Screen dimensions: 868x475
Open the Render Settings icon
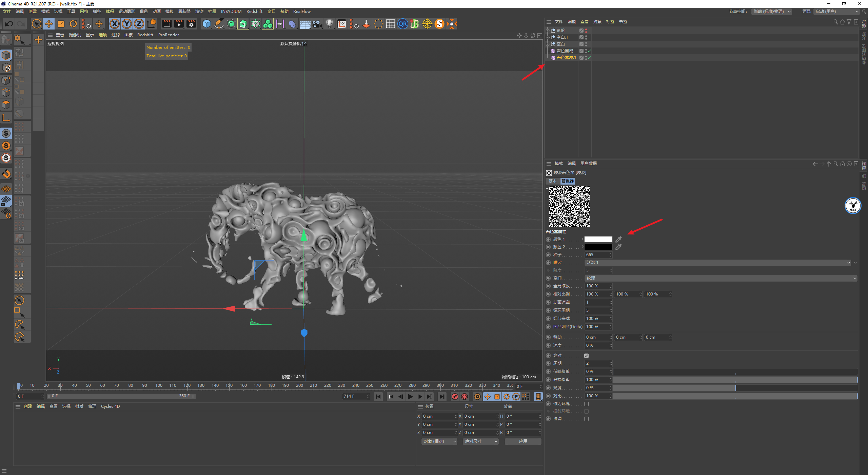point(191,24)
